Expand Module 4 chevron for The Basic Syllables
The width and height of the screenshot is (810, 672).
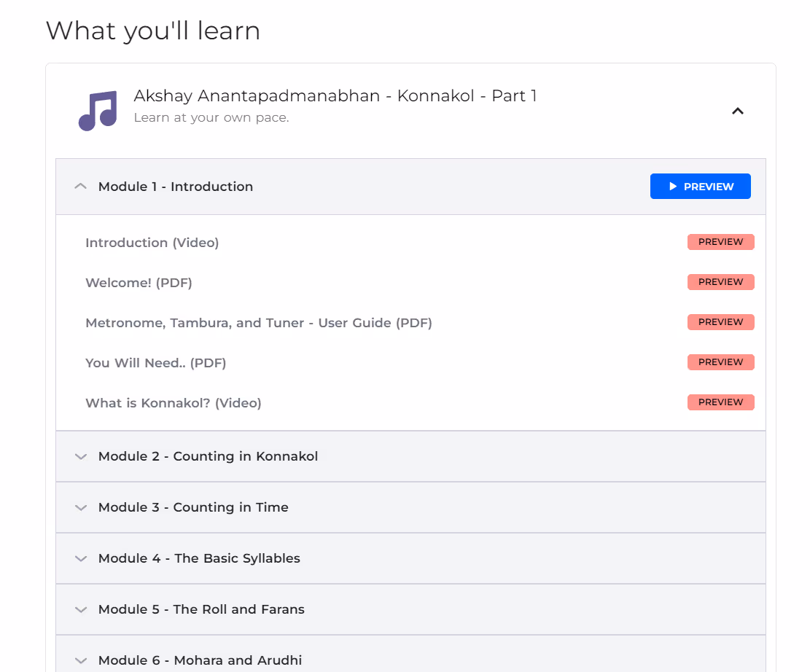click(x=81, y=558)
